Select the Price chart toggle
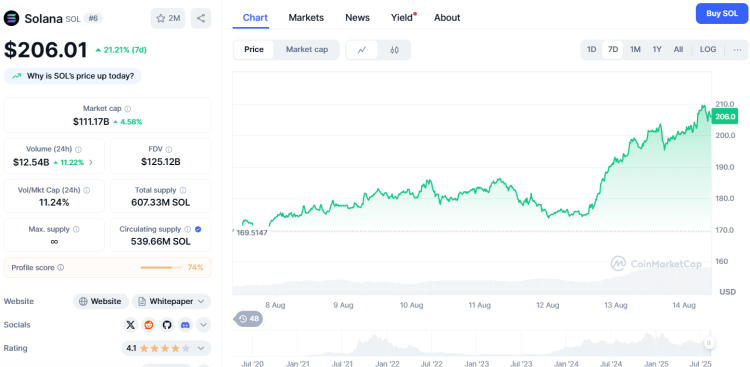Image resolution: width=750 pixels, height=367 pixels. click(254, 50)
